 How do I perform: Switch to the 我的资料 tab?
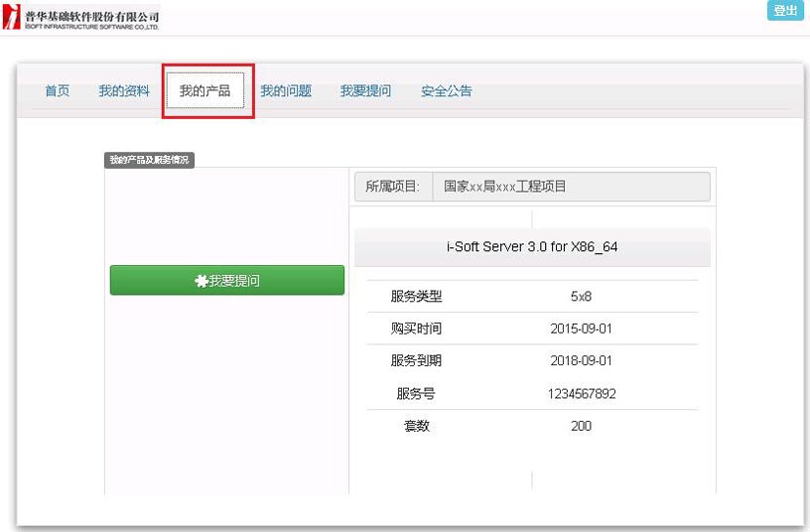pyautogui.click(x=124, y=91)
